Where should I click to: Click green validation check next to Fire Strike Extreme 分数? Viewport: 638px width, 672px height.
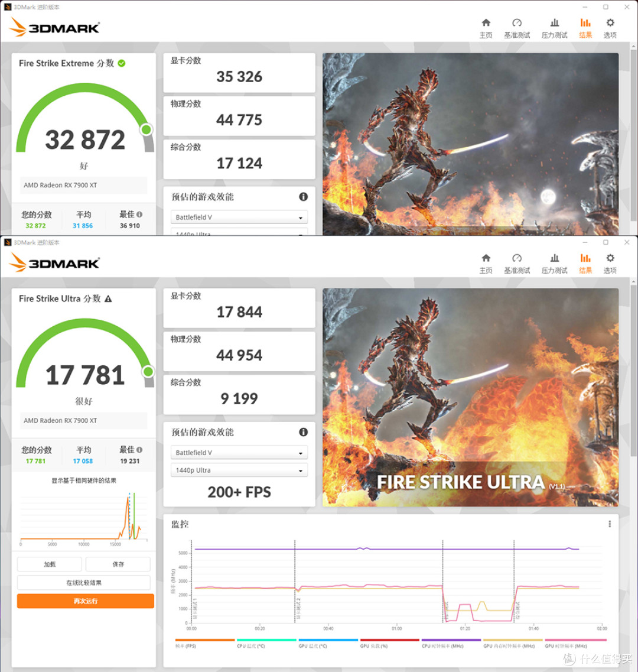pyautogui.click(x=122, y=63)
